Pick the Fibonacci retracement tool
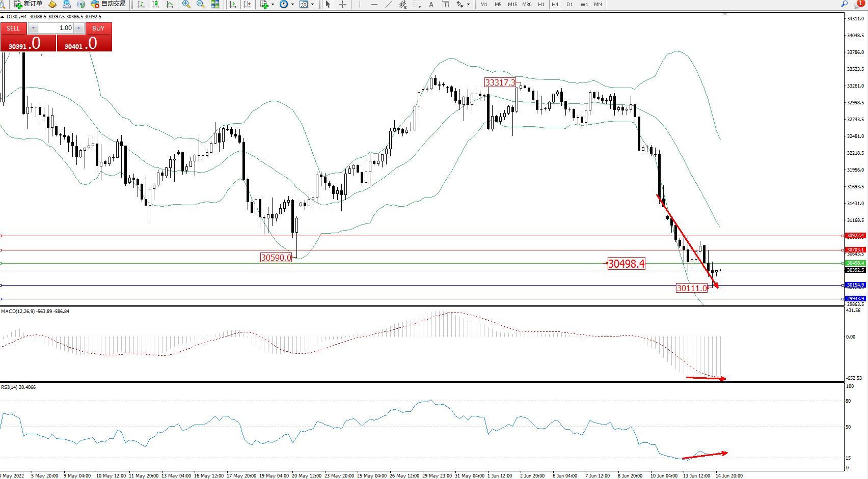Image resolution: width=868 pixels, height=479 pixels. click(417, 4)
